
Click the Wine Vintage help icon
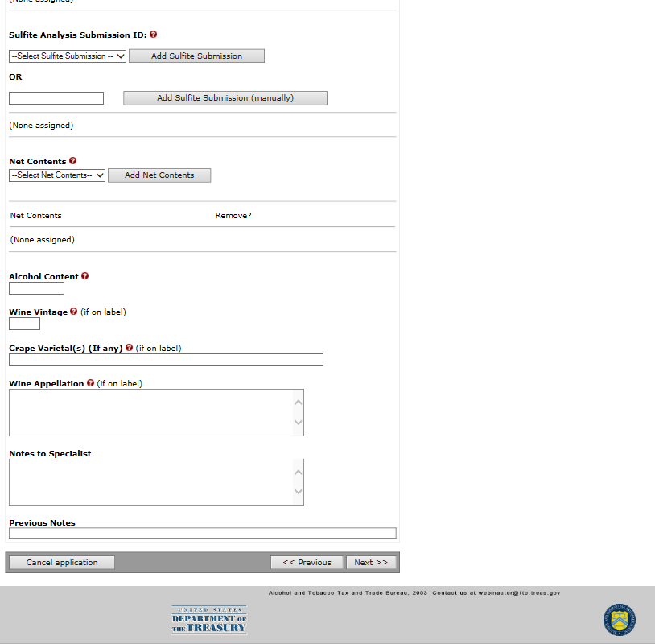74,312
